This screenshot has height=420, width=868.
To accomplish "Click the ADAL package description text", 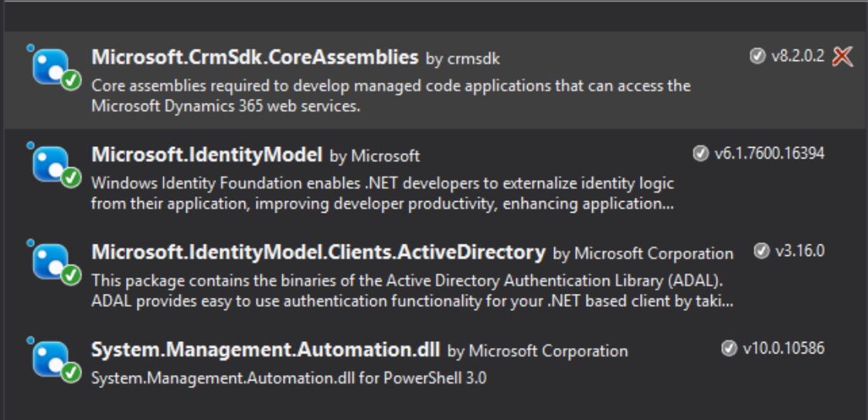I will tap(412, 290).
